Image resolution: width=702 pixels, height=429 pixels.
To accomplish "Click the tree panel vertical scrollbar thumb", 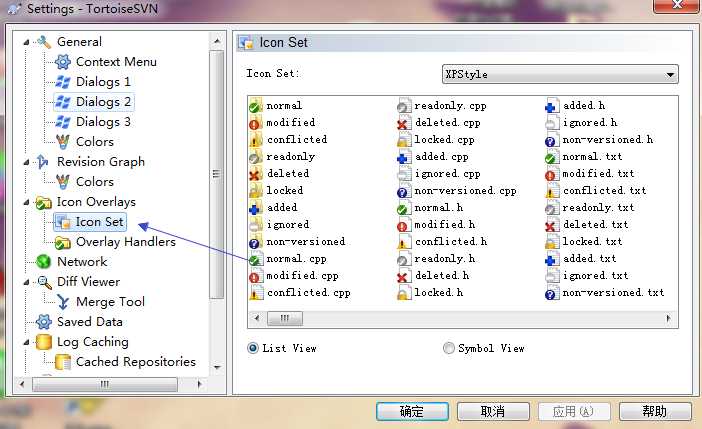I will 217,175.
